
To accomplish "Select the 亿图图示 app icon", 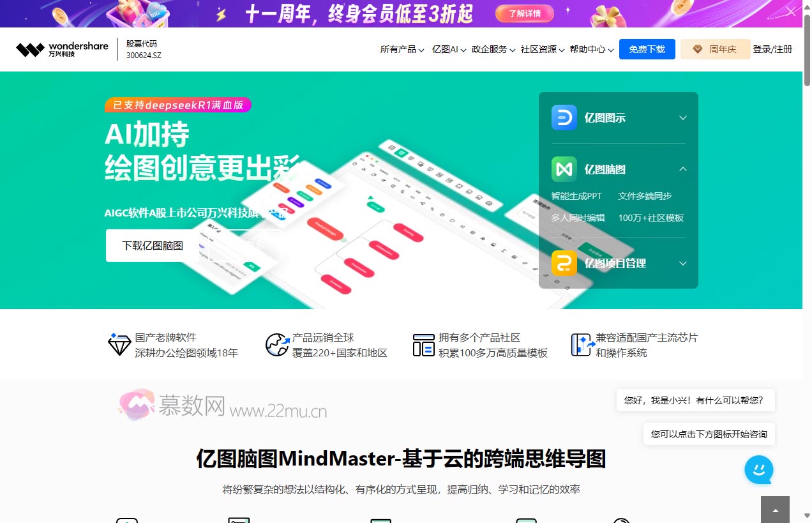I will [562, 117].
